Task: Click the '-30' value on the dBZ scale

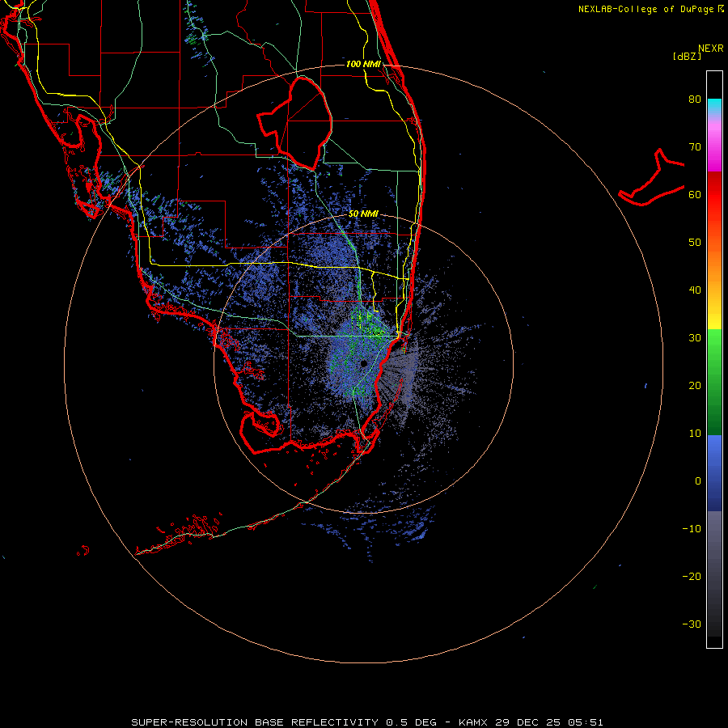Action: point(692,624)
